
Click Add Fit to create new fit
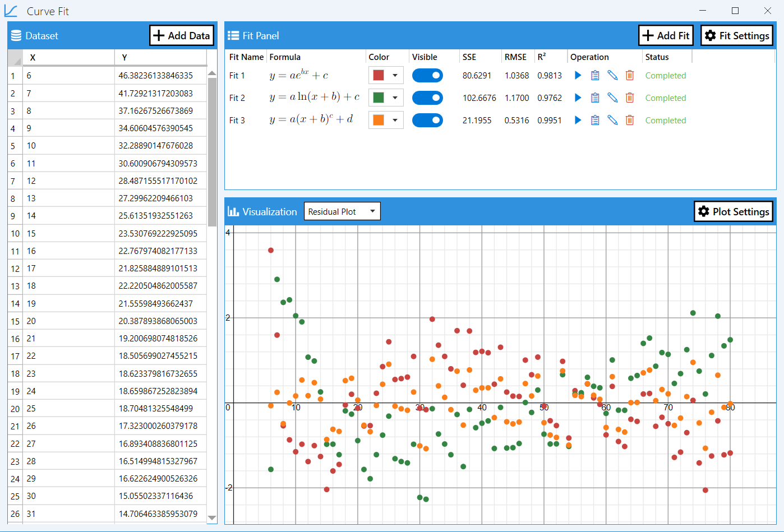tap(666, 35)
